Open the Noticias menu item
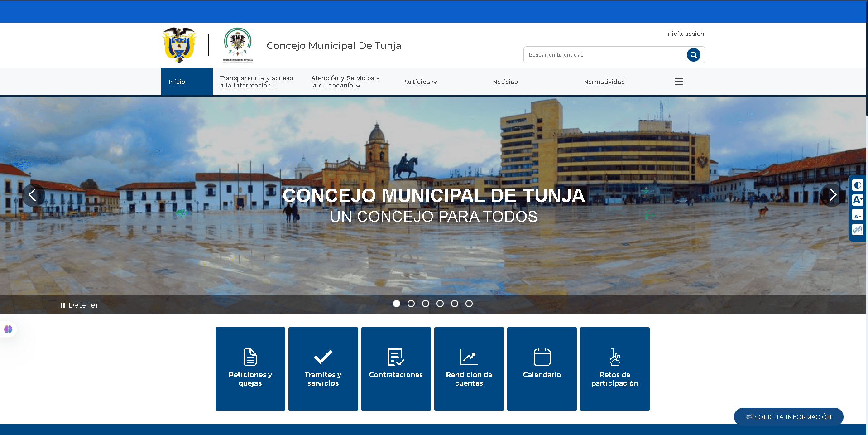 click(505, 82)
